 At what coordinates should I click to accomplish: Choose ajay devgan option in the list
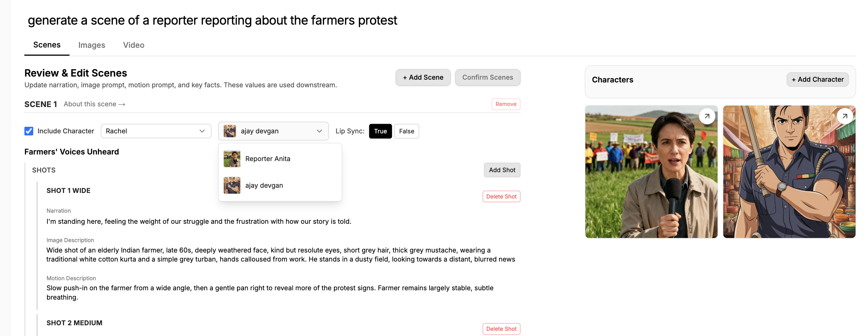(264, 186)
